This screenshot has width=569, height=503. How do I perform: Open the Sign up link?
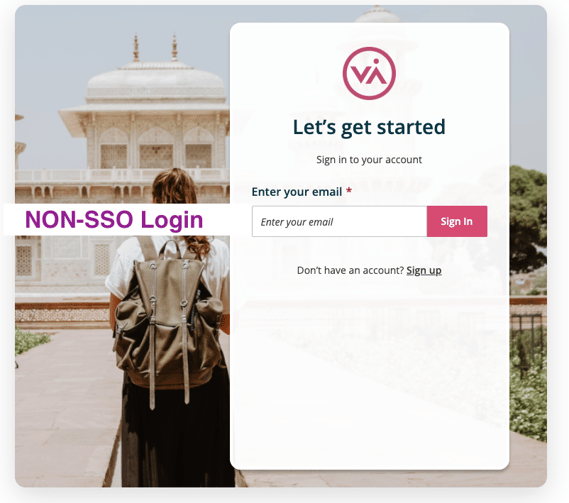pos(424,271)
